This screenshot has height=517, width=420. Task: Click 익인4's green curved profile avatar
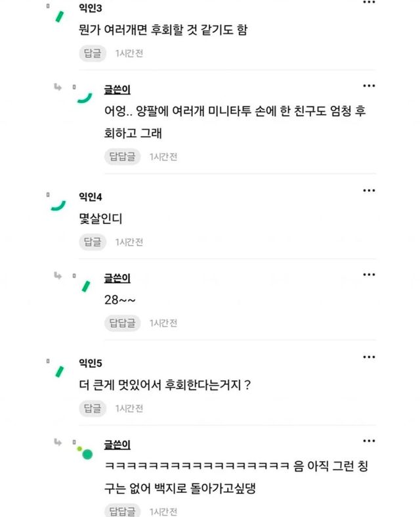coord(58,205)
